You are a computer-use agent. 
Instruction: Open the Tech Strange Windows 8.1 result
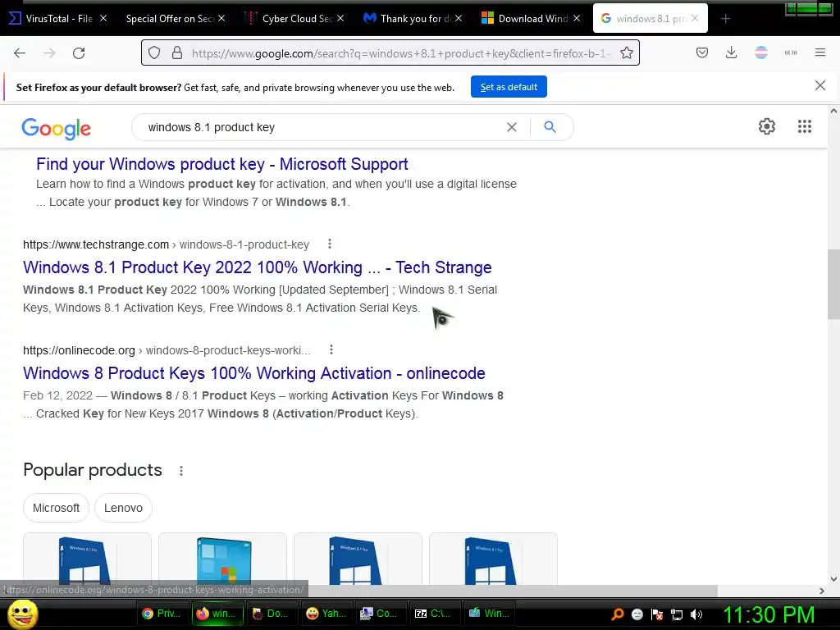[x=257, y=267]
